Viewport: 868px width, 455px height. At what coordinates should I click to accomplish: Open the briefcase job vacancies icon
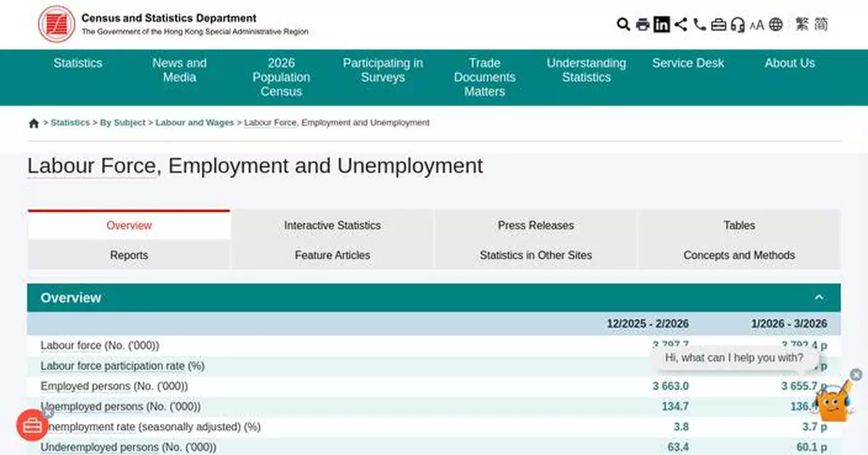pos(718,24)
